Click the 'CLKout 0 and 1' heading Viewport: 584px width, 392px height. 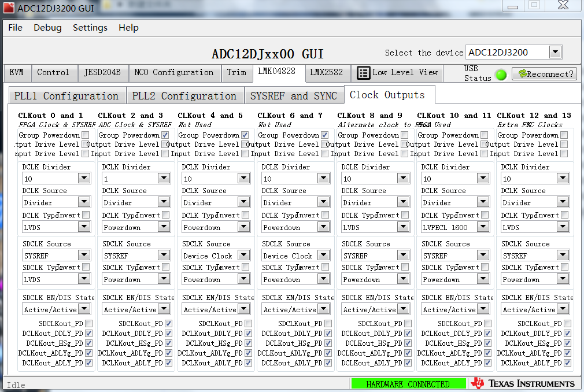(x=51, y=116)
